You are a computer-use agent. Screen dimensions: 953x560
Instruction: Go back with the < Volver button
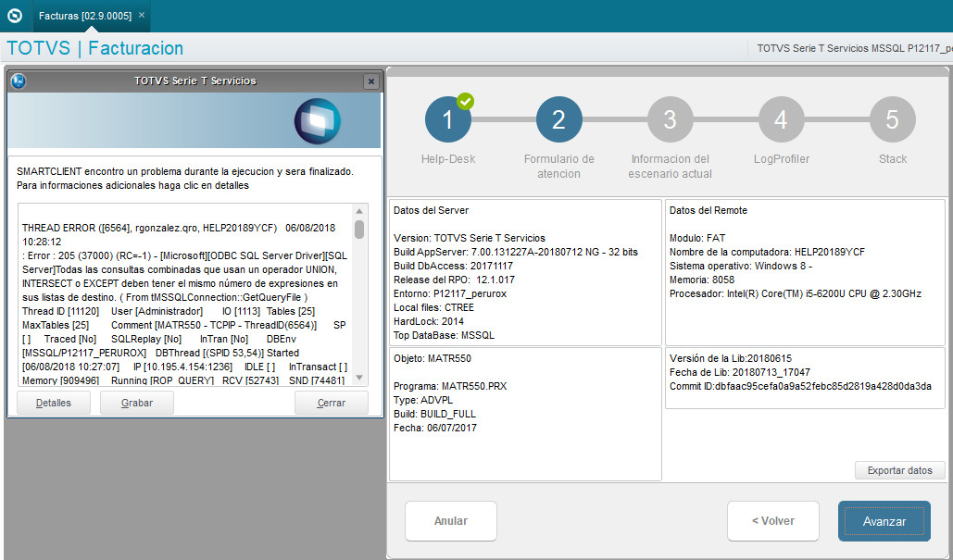(773, 521)
